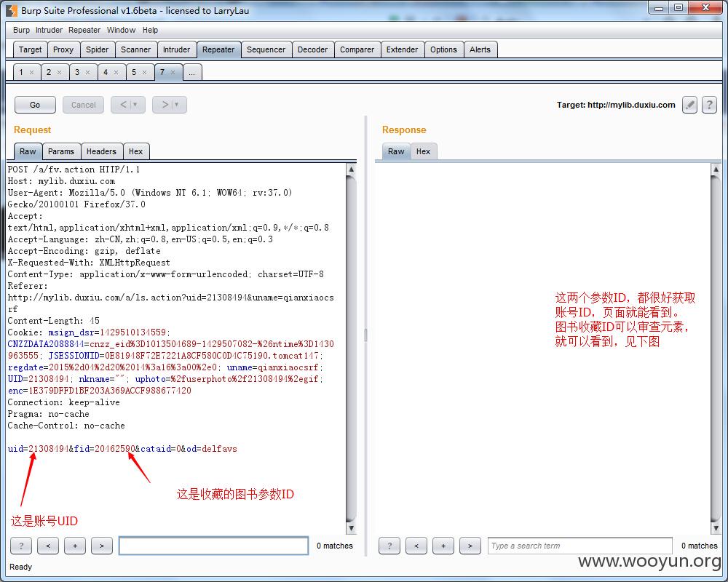The image size is (728, 582).
Task: Click request search plus options button
Action: (75, 546)
